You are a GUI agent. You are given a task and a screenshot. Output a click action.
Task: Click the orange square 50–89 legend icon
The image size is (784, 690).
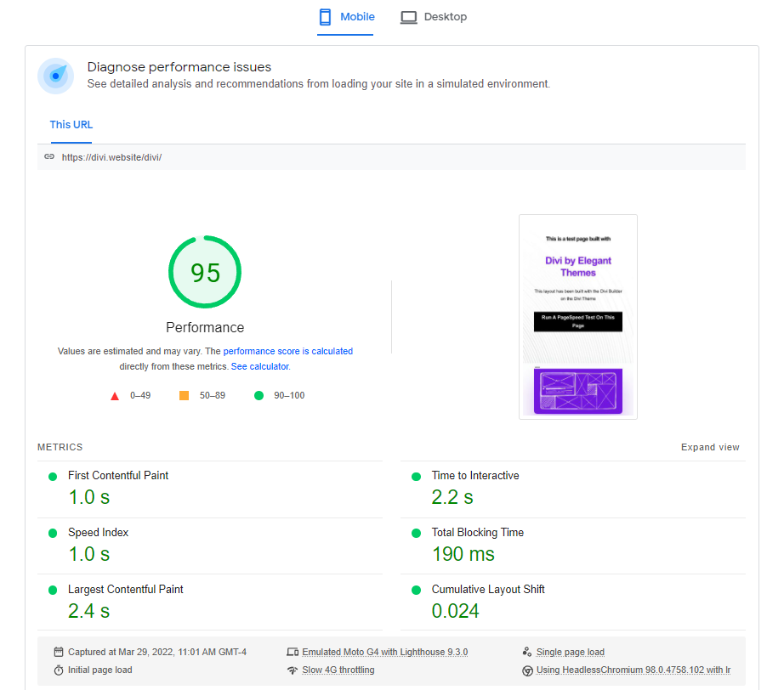tap(184, 396)
